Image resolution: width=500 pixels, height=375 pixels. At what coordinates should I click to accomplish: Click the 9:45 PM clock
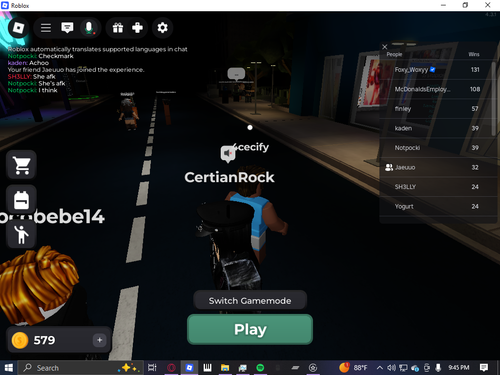pyautogui.click(x=459, y=368)
